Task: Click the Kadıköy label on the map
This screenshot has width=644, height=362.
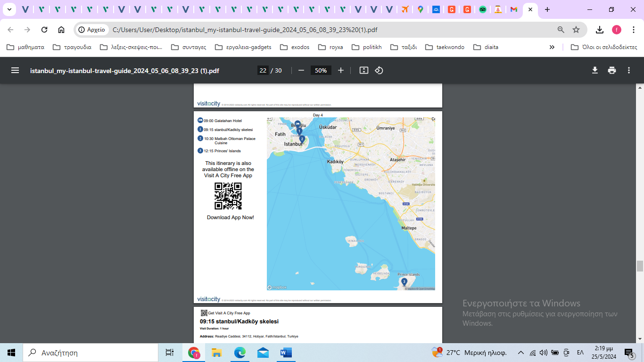Action: (335, 162)
